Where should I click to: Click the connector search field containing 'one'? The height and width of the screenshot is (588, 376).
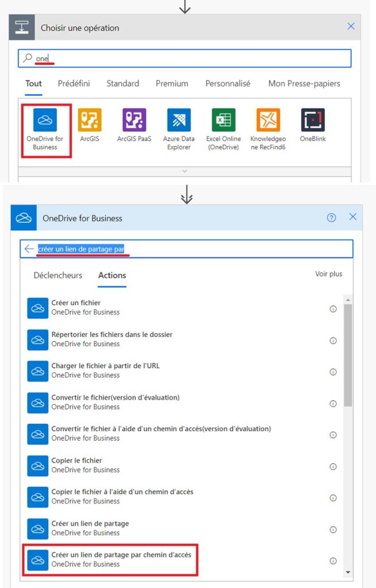point(184,58)
